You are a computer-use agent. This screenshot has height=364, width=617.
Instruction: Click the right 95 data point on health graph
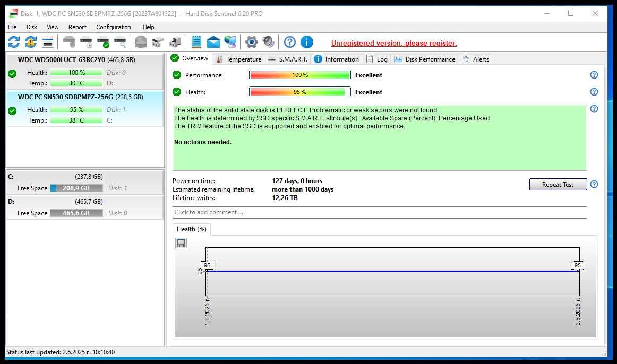pos(577,265)
